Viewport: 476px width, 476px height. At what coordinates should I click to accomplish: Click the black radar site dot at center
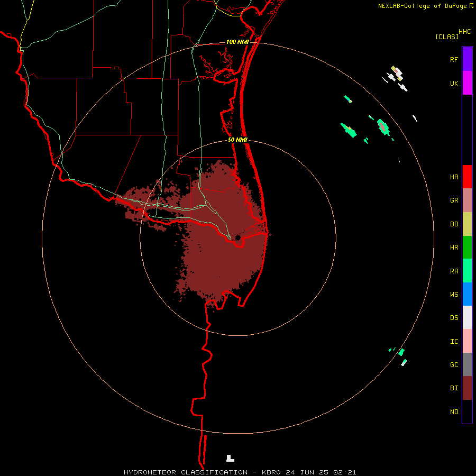238,237
